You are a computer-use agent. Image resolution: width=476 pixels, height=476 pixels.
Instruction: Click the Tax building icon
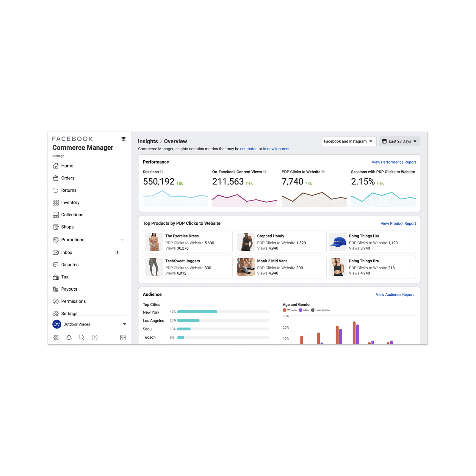tap(56, 277)
